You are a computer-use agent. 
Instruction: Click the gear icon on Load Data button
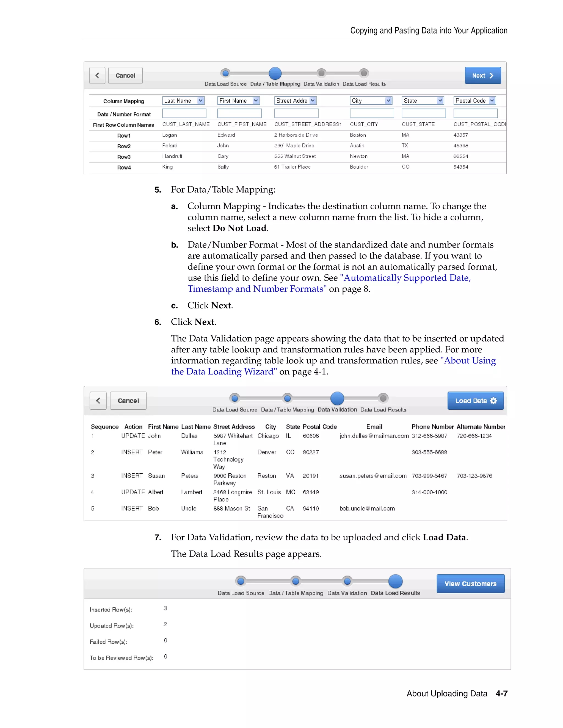493,401
